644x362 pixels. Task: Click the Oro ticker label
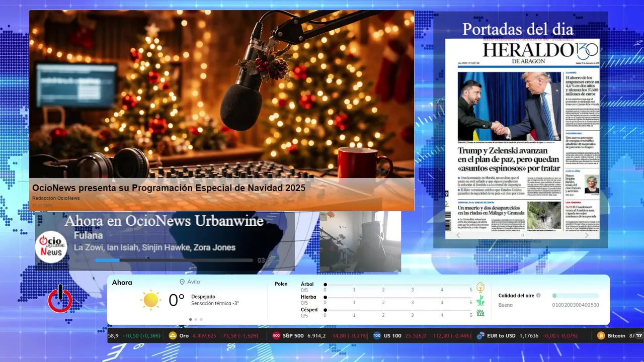pos(184,336)
